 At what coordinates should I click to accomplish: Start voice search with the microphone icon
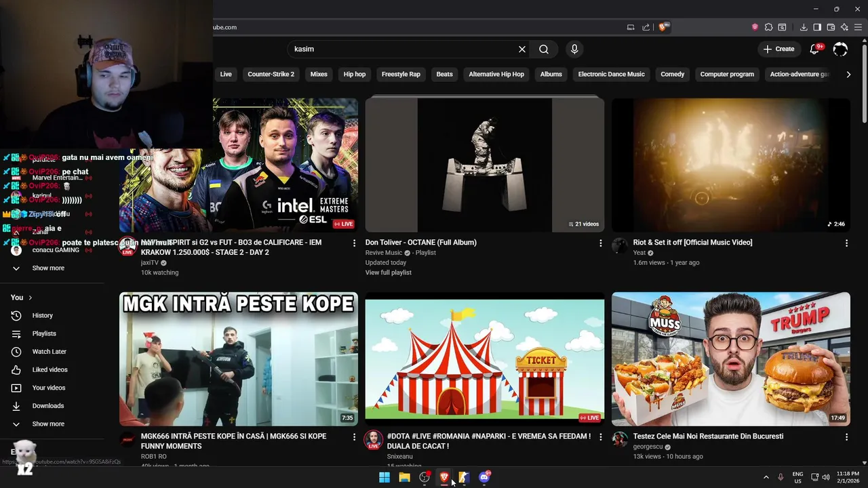pos(574,49)
